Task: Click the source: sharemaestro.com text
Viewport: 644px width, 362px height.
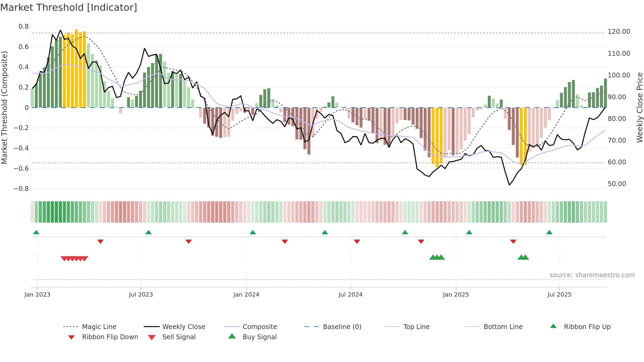Action: 592,275
